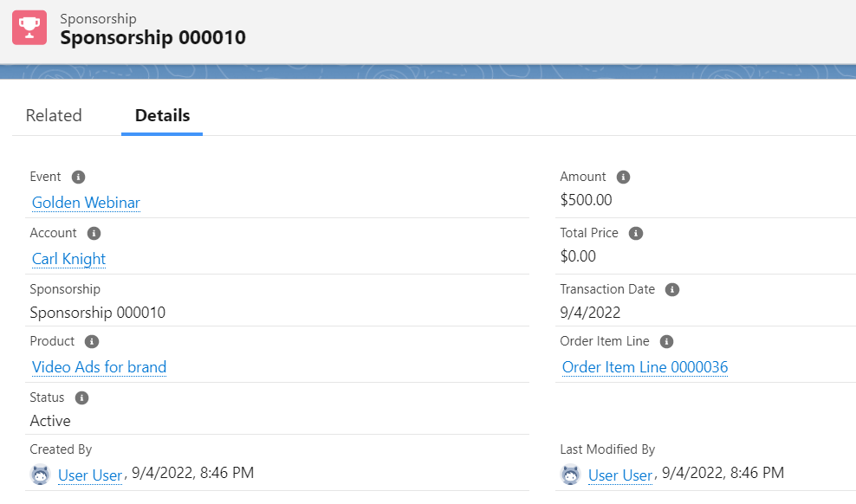
Task: Click info icon beside Order Item Line label
Action: (666, 341)
